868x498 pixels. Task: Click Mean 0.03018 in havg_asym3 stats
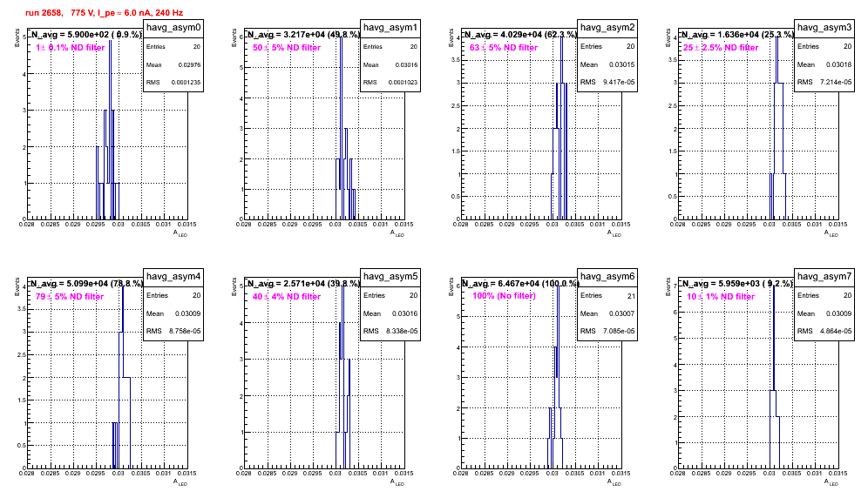(x=824, y=64)
